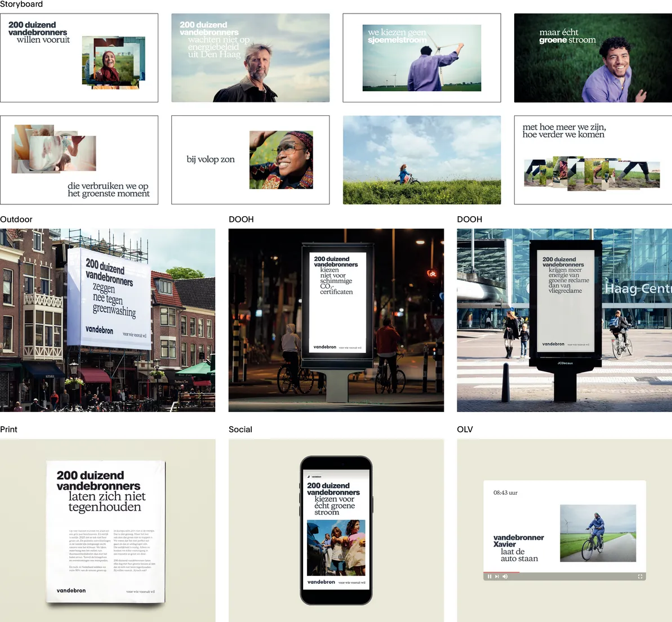The image size is (672, 622).
Task: Click the 'vandebron' logo on the outdoor billboard
Action: pos(100,329)
